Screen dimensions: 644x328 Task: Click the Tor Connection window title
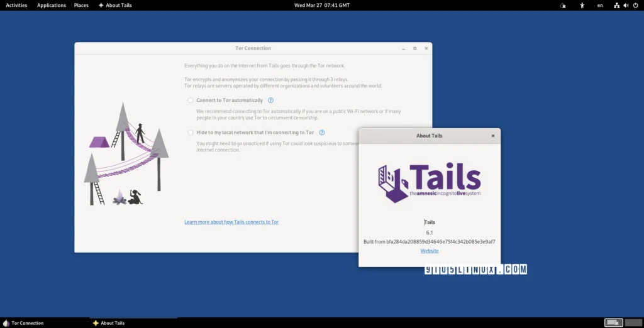[253, 48]
